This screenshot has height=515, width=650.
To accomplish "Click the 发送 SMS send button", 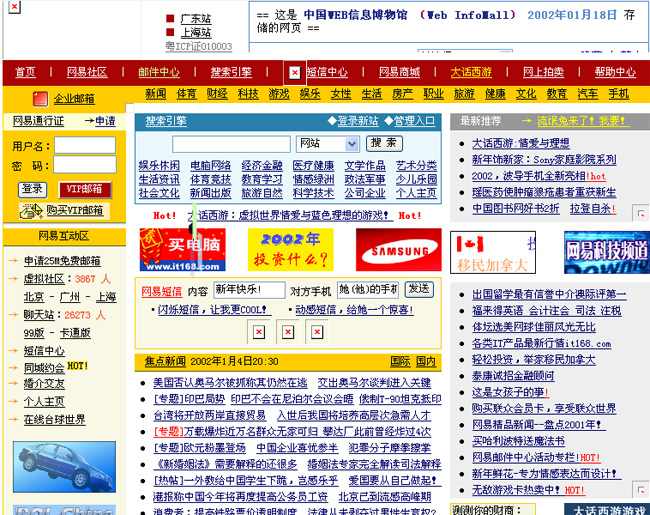I will (x=419, y=289).
